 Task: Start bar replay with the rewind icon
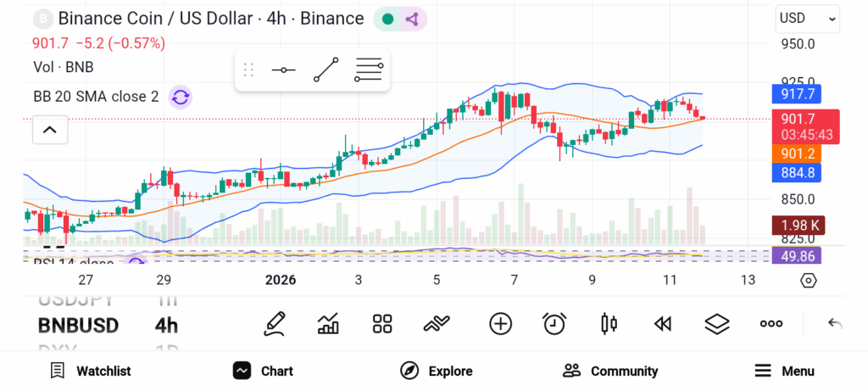[663, 323]
